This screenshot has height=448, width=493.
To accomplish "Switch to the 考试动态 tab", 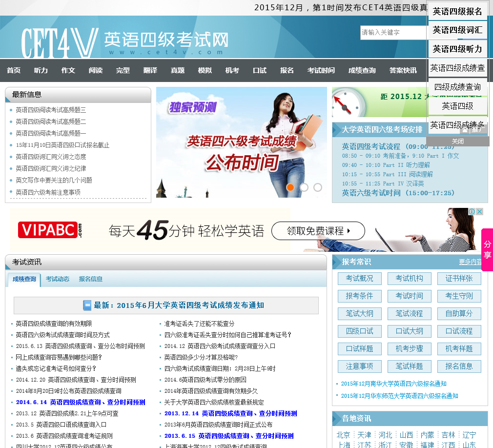I will click(x=58, y=279).
